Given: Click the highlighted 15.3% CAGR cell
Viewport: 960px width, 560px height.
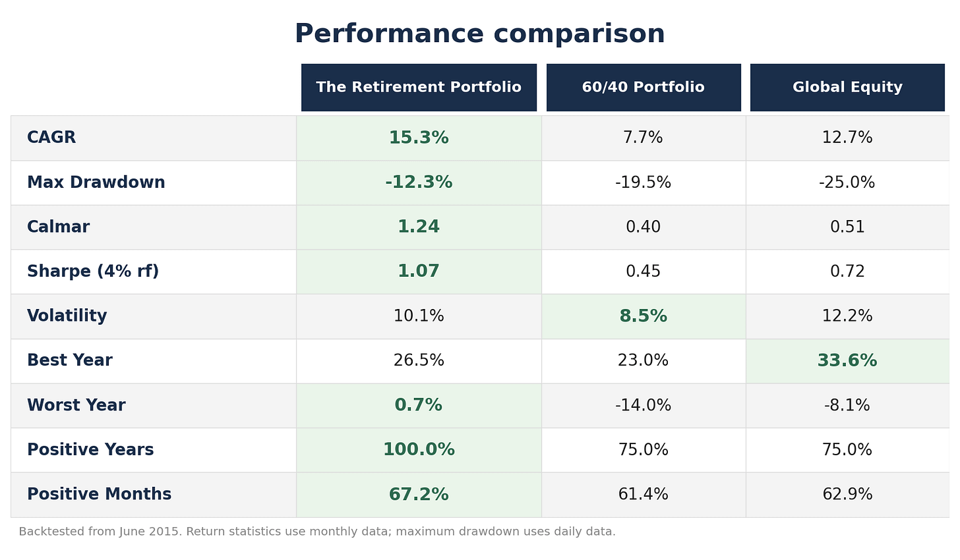Looking at the screenshot, I should pos(419,138).
